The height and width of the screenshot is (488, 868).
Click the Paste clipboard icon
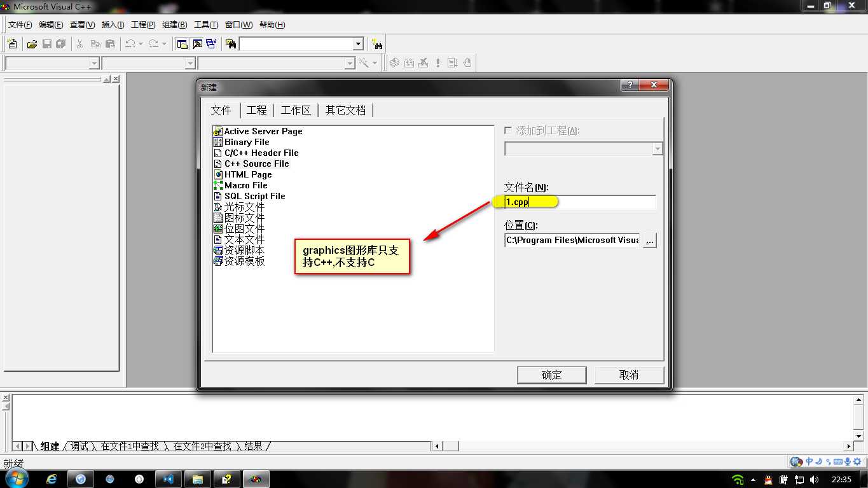point(110,44)
